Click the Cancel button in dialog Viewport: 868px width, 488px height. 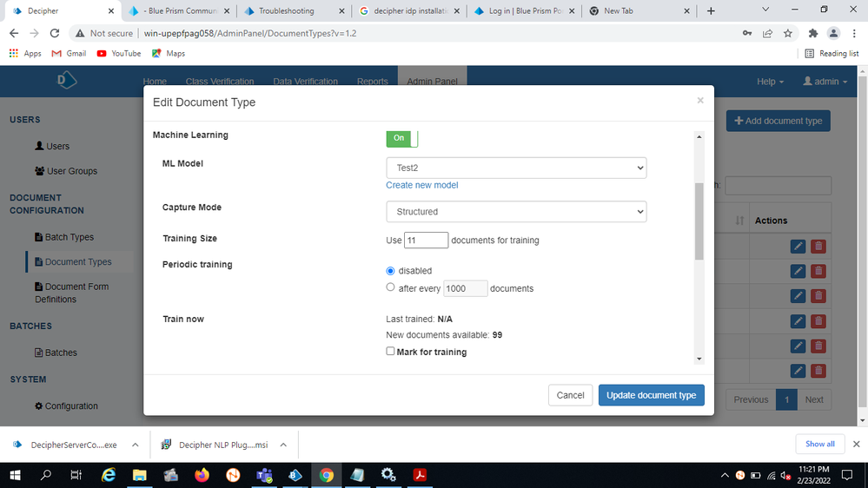point(570,395)
